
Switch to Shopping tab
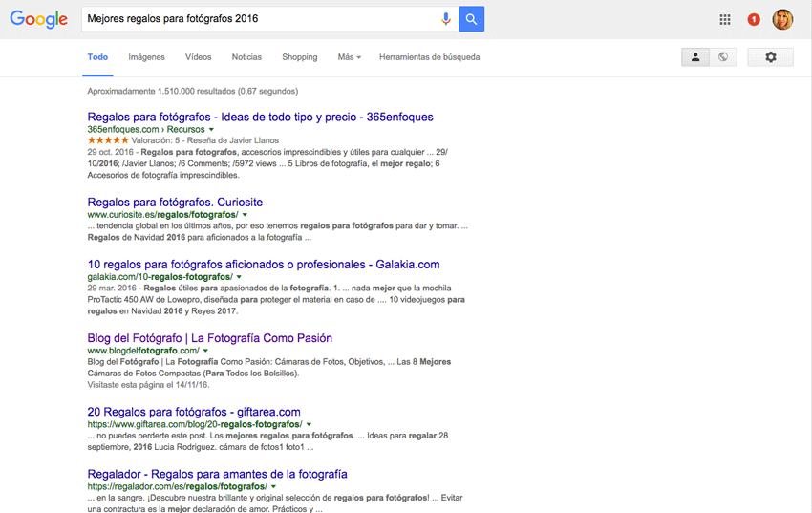click(299, 57)
